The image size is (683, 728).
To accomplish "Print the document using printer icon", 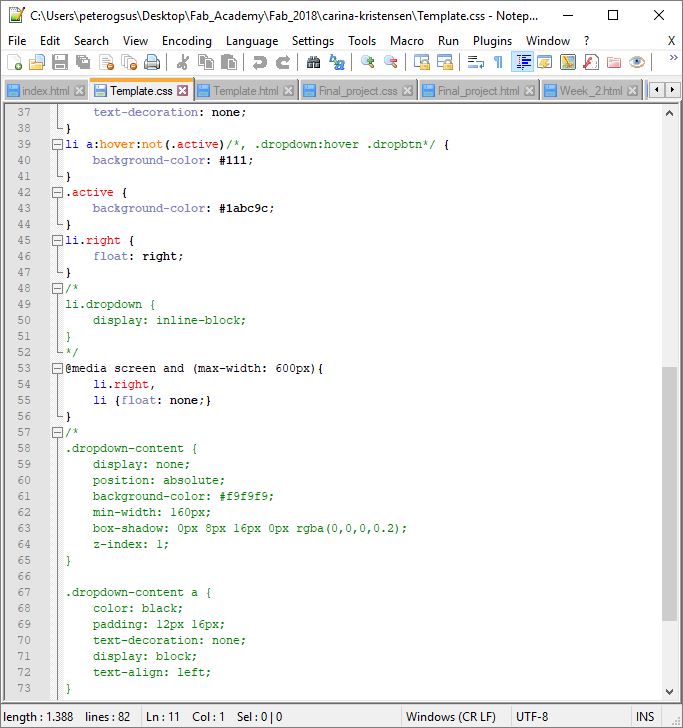I will 152,62.
